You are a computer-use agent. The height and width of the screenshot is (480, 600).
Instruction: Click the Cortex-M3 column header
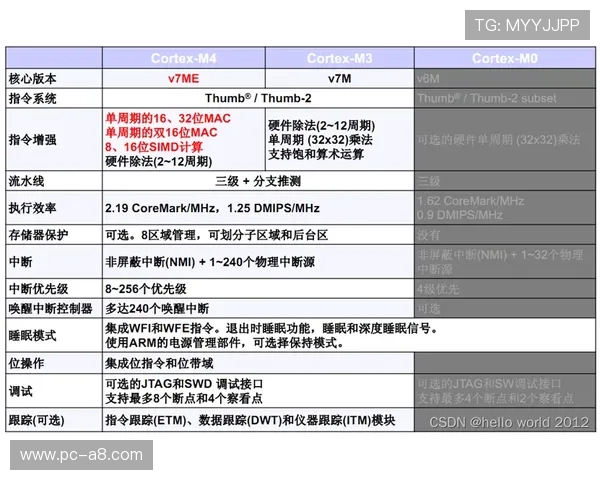click(339, 58)
